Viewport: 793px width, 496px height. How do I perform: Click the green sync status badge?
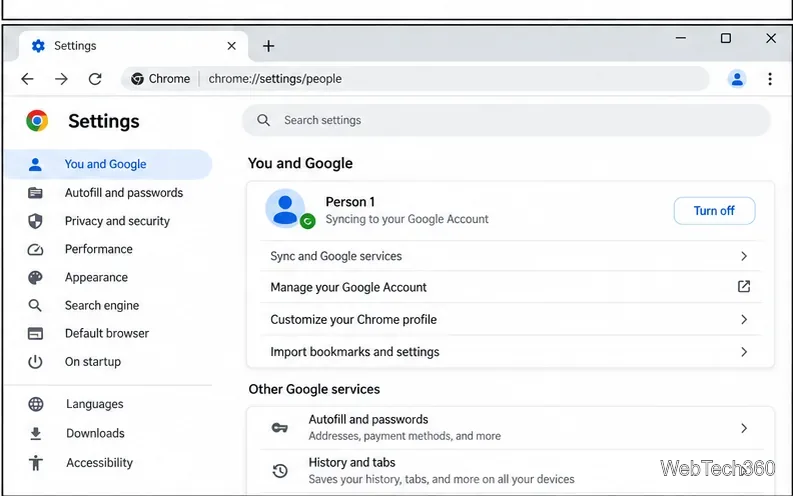click(x=307, y=221)
